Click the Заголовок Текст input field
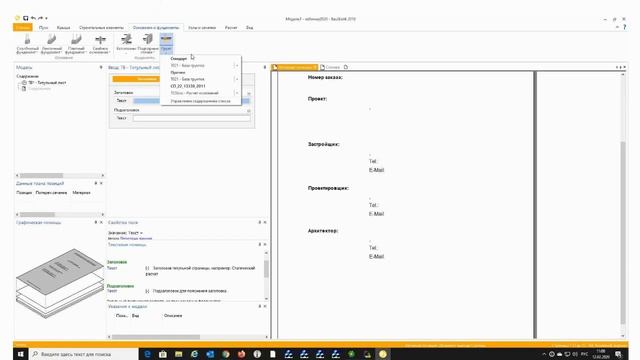 (191, 101)
